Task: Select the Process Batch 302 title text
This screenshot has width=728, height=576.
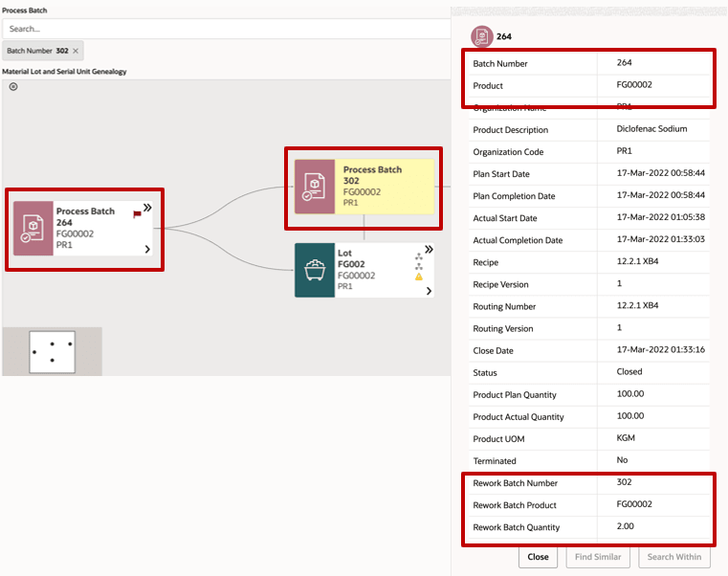Action: pos(372,175)
